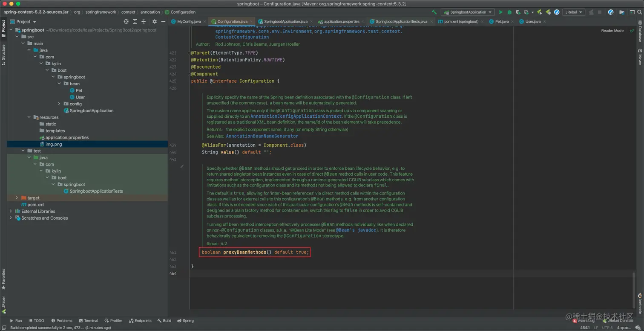644x331 pixels.
Task: Open the SpringbootApplication run configuration dropdown
Action: coord(467,12)
